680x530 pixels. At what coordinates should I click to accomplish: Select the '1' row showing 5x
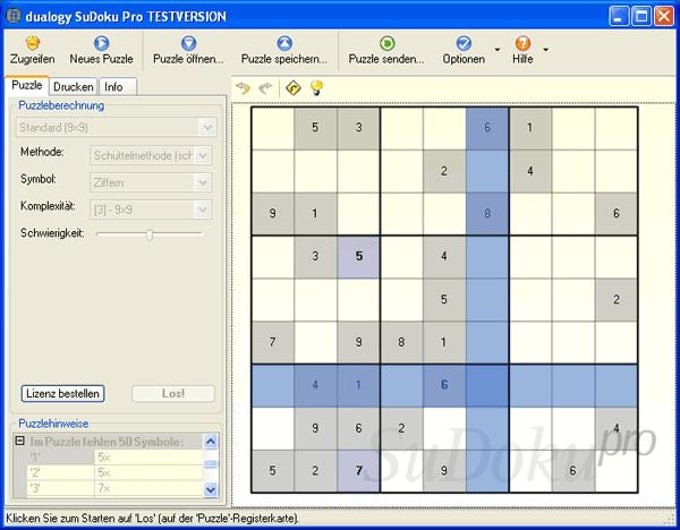pos(115,457)
